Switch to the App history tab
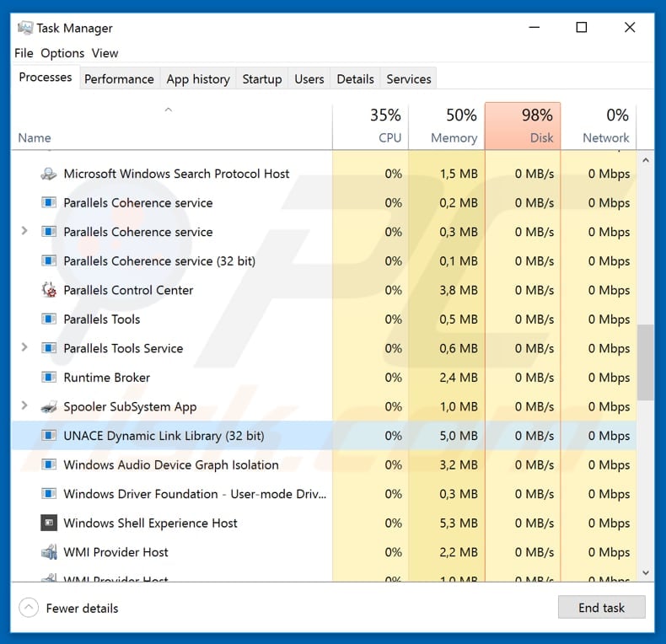This screenshot has height=644, width=666. [x=198, y=79]
